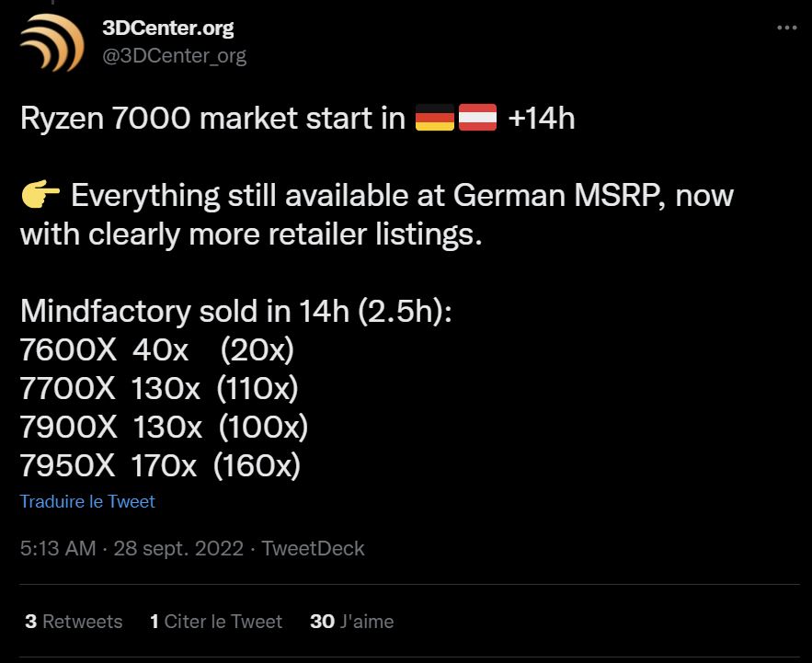Click the 28 sept. 2022 date
This screenshot has width=812, height=663.
(x=178, y=548)
